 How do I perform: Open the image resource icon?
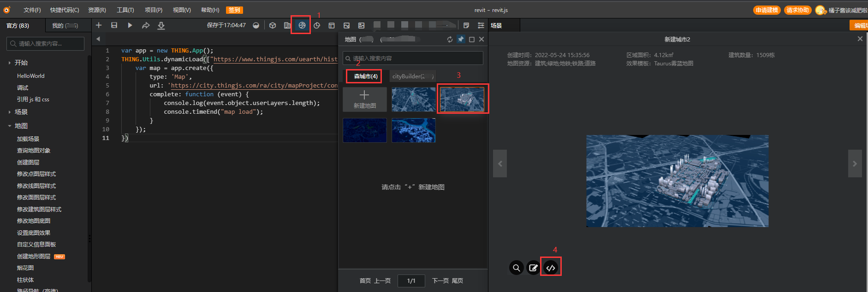346,25
